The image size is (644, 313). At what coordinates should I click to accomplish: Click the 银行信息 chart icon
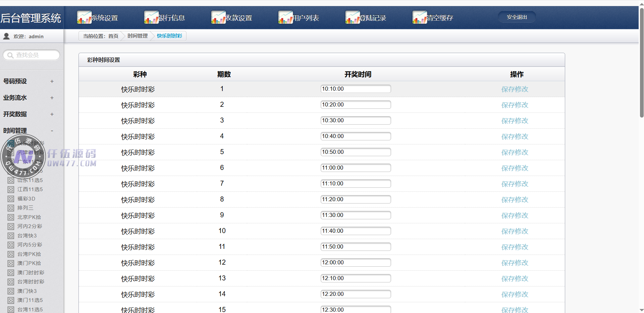tap(151, 17)
